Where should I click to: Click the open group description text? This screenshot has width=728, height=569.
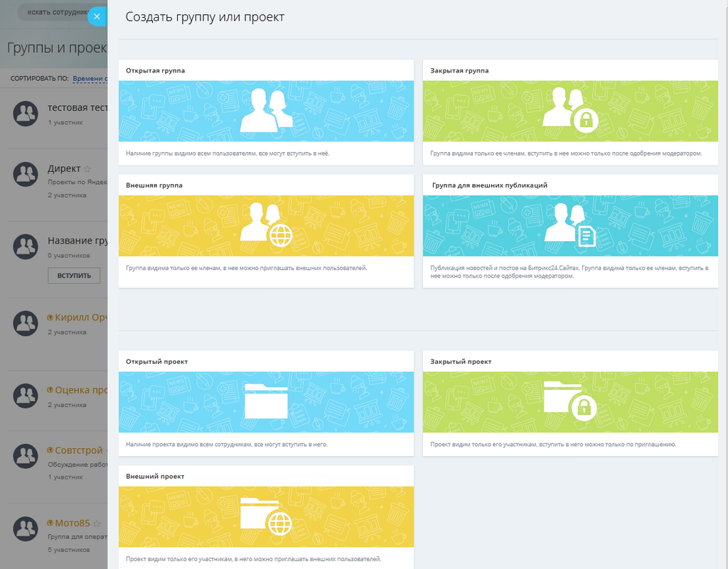(227, 153)
